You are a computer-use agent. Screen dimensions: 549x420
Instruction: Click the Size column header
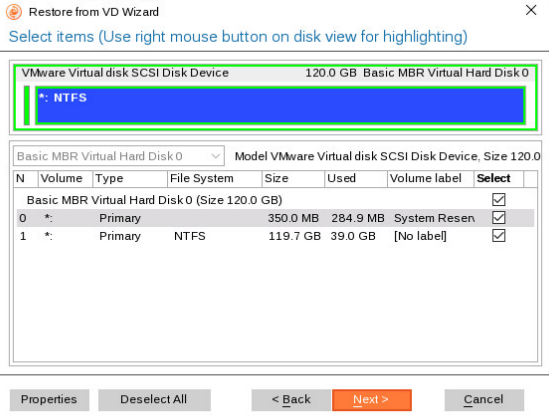click(293, 179)
